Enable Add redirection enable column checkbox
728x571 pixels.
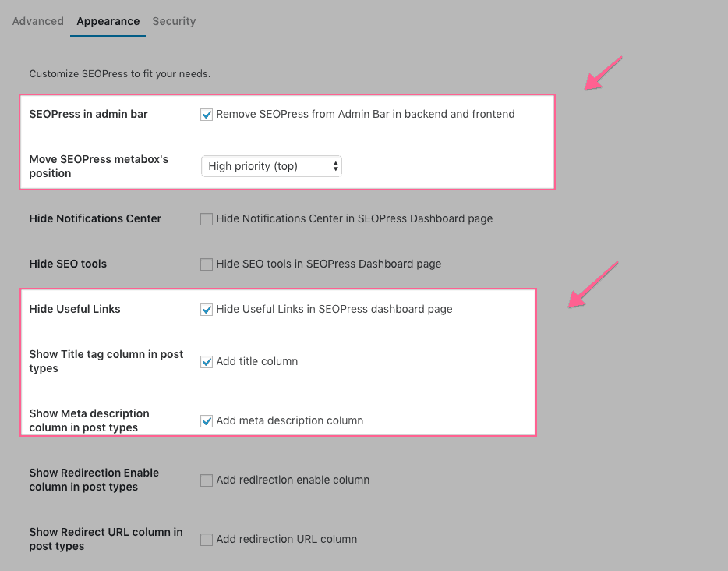[207, 480]
